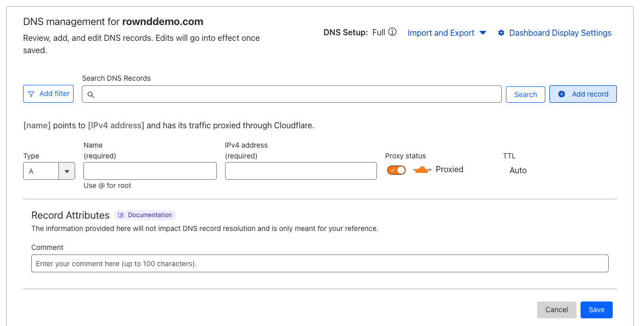This screenshot has width=644, height=326.
Task: Click the gear icon beside Dashboard Display Settings
Action: pos(501,33)
